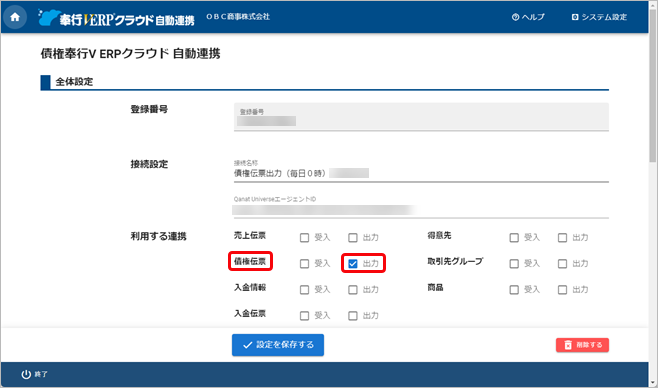Image resolution: width=658 pixels, height=388 pixels.
Task: Enable 得意先 受入 checkbox
Action: pyautogui.click(x=514, y=238)
